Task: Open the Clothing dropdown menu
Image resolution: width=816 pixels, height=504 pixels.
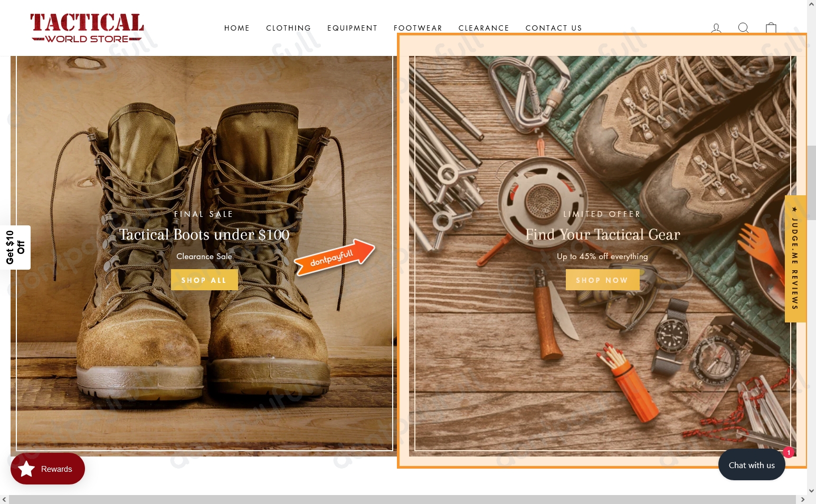Action: [x=288, y=28]
